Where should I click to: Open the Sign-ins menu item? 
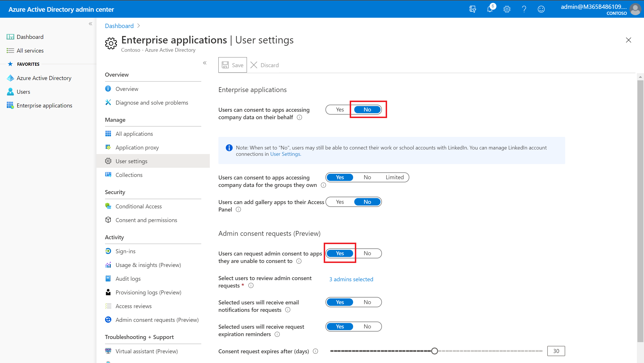coord(153,251)
